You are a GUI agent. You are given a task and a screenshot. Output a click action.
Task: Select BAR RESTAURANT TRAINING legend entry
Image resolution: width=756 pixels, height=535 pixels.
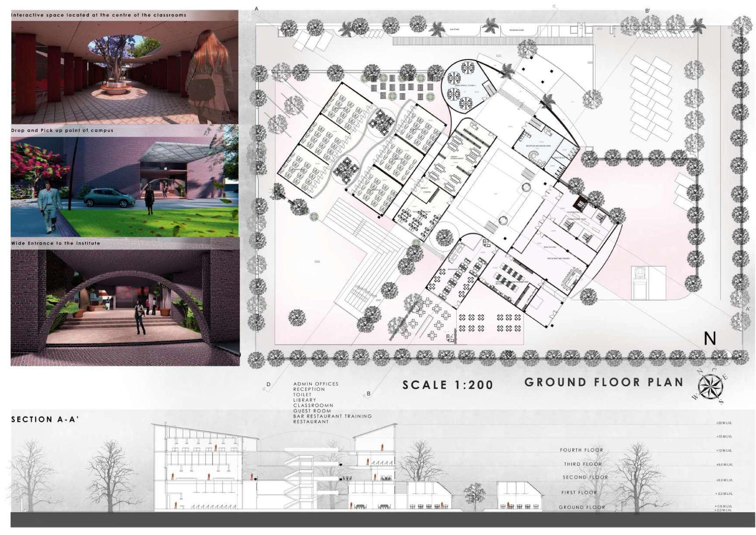click(332, 416)
